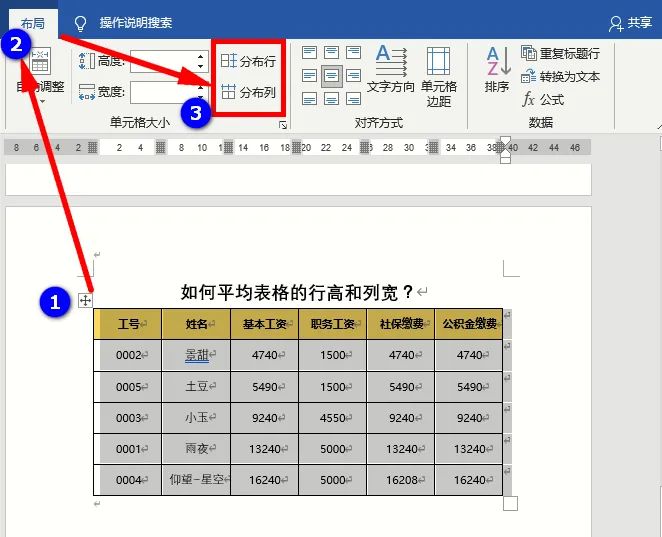Click into the 高度 (height) field
The image size is (662, 537).
coord(162,61)
